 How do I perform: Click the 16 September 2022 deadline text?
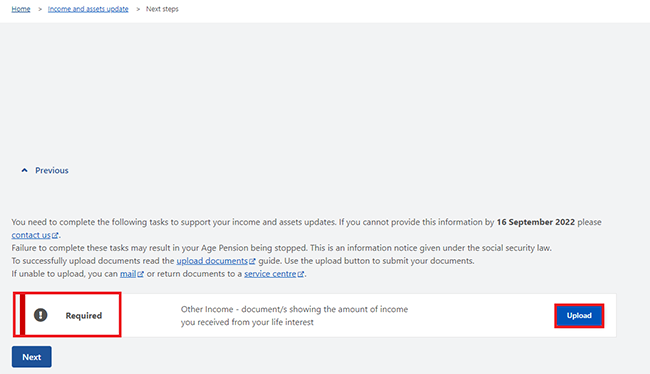click(536, 222)
